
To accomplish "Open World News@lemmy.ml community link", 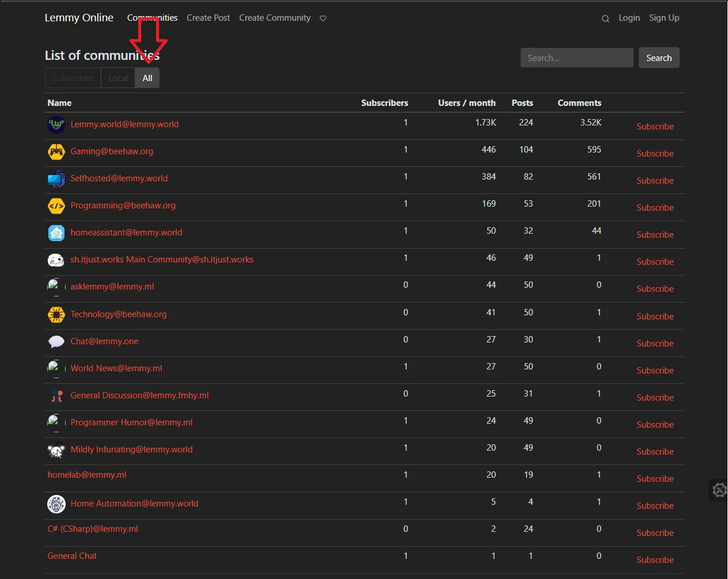I will [116, 368].
